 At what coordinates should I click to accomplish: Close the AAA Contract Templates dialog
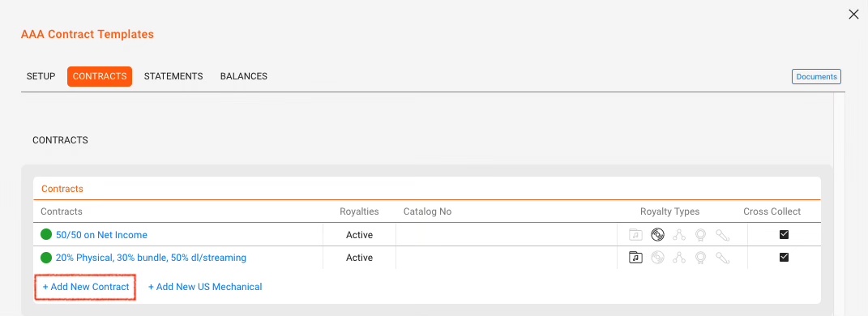pyautogui.click(x=853, y=15)
